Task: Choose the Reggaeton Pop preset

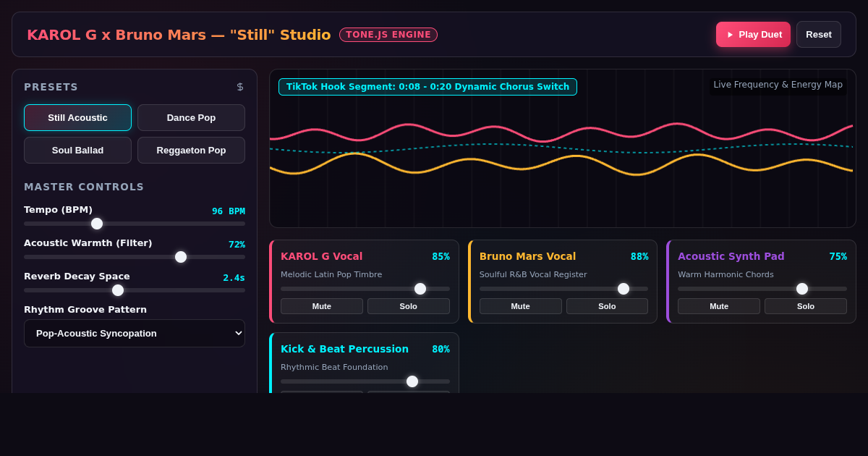Action: pos(191,150)
